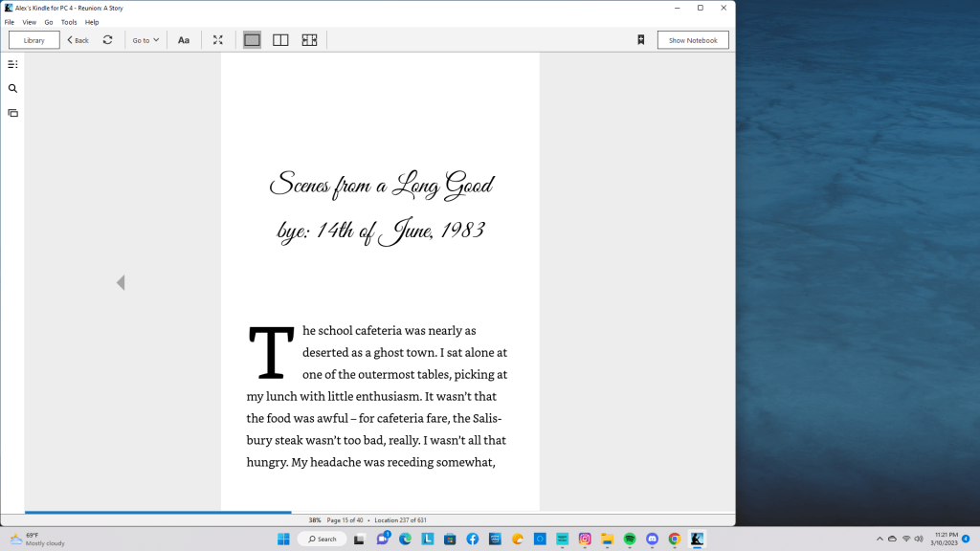This screenshot has height=551, width=980.
Task: Open the Tools menu
Action: point(69,22)
